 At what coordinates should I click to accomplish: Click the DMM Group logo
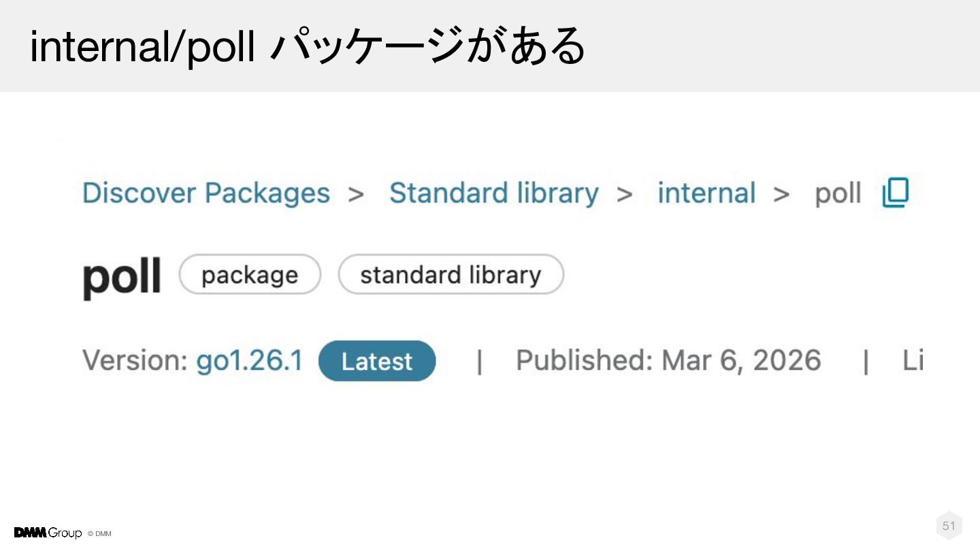pos(48,533)
